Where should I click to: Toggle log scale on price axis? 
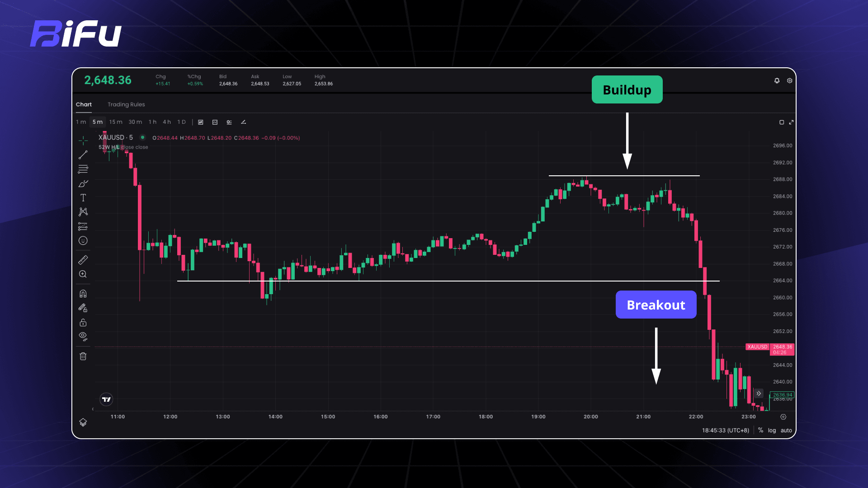[772, 430]
